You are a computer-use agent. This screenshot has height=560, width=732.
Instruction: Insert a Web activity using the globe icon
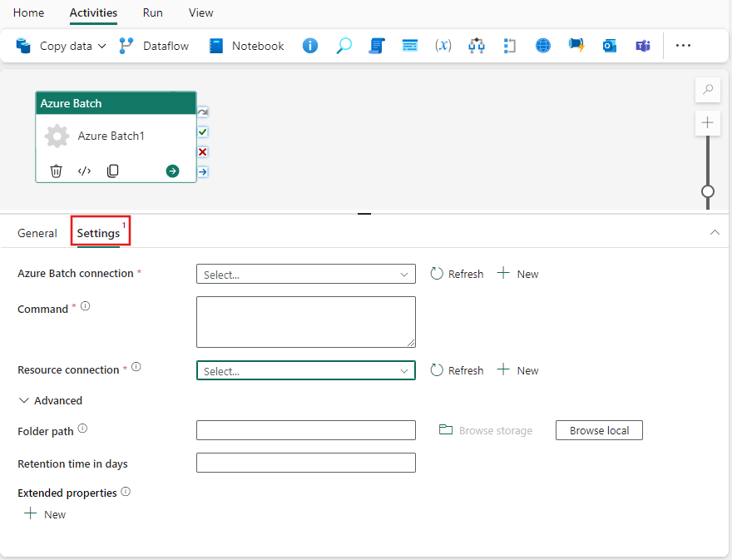[543, 46]
